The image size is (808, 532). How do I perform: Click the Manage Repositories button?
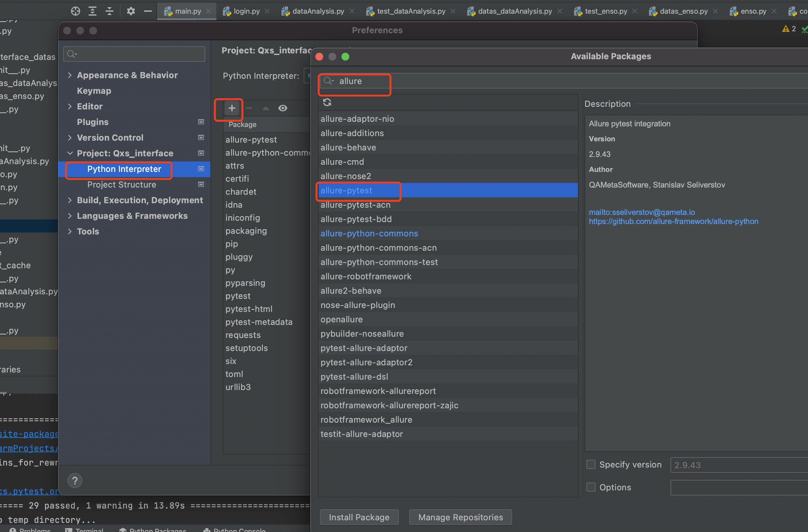tap(460, 517)
